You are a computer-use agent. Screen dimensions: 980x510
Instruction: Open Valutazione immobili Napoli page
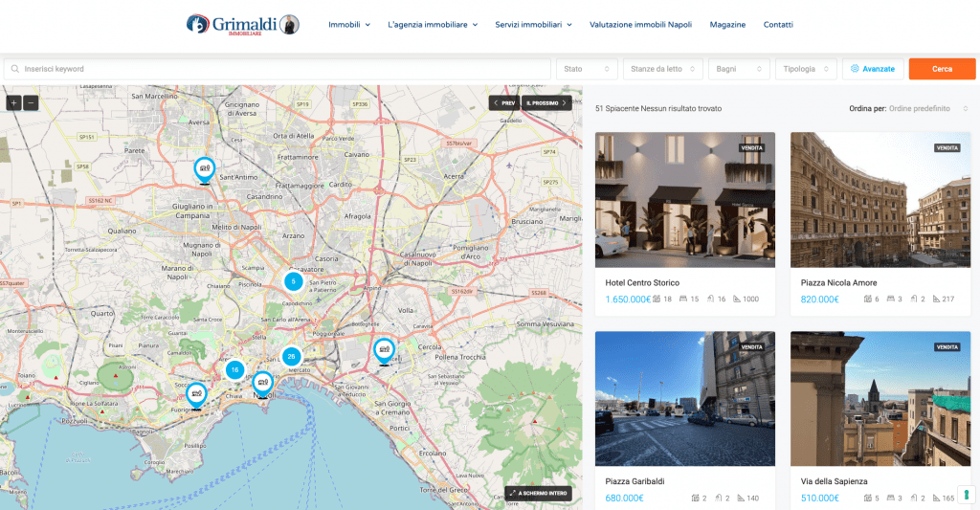coord(640,24)
